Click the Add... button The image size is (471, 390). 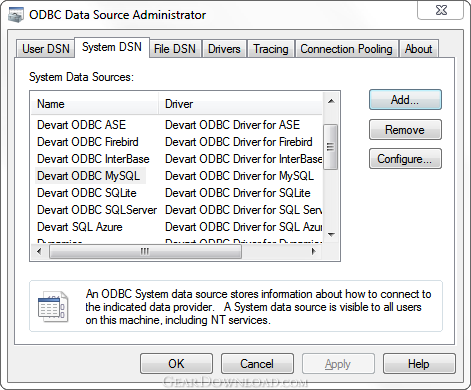click(x=405, y=100)
